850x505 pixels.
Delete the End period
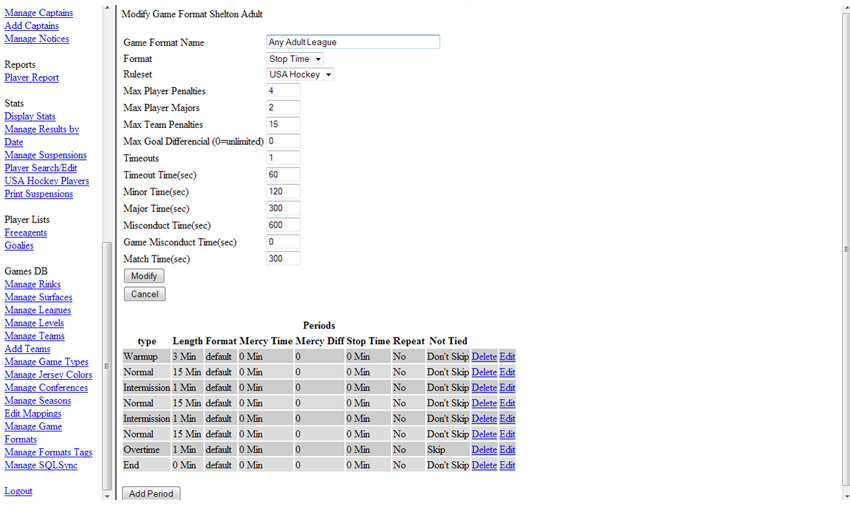(484, 465)
